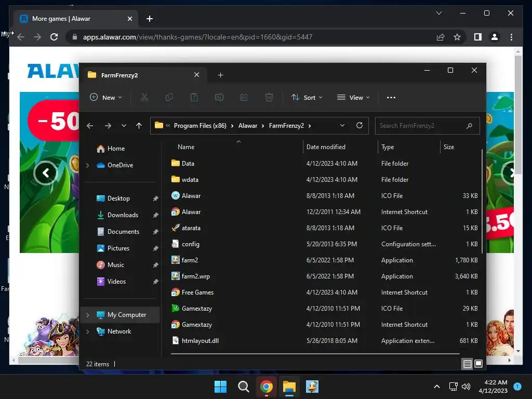
Task: Go up one folder level in Explorer
Action: click(139, 126)
